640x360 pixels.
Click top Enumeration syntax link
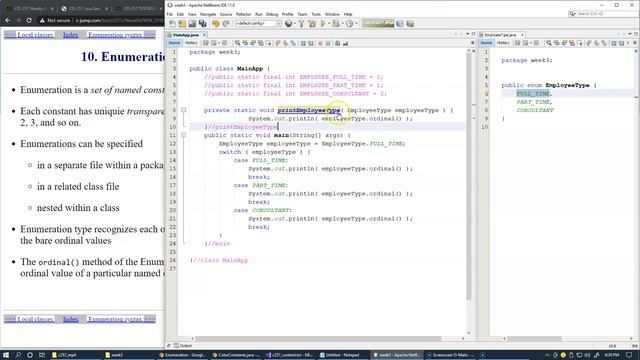pyautogui.click(x=121, y=35)
